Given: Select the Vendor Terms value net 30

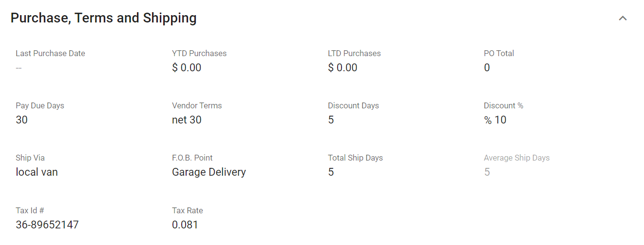Looking at the screenshot, I should tap(187, 120).
